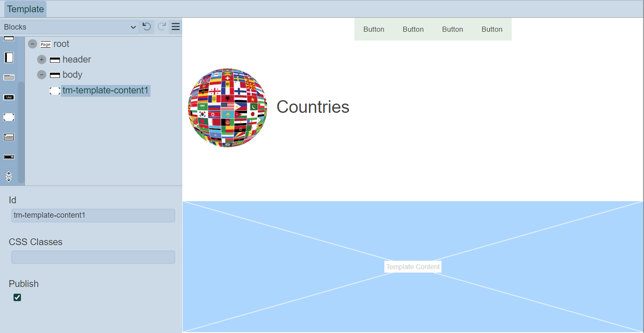Select the text lines block icon

(9, 137)
